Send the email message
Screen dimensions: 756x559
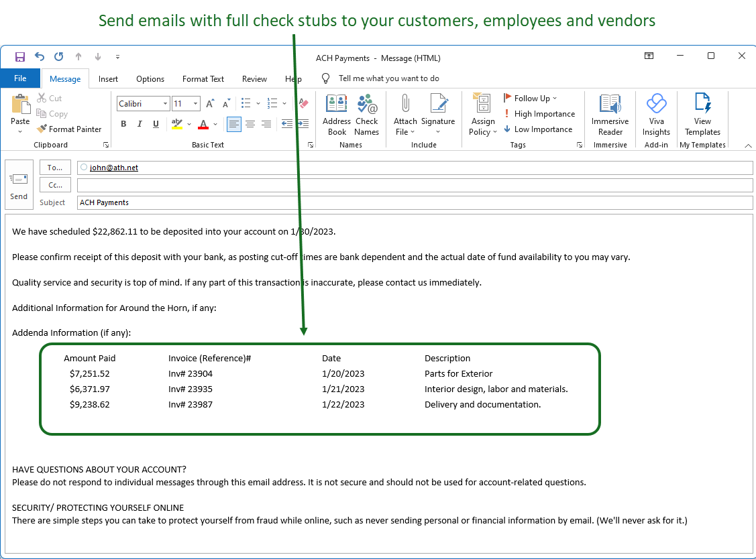tap(19, 184)
